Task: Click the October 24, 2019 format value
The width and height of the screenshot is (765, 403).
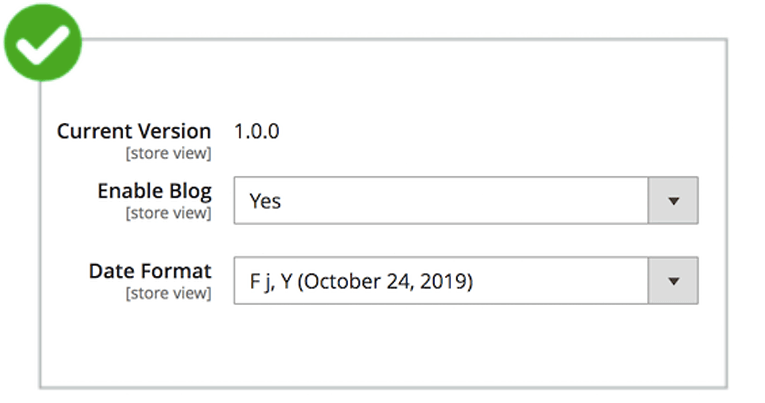Action: [x=385, y=282]
